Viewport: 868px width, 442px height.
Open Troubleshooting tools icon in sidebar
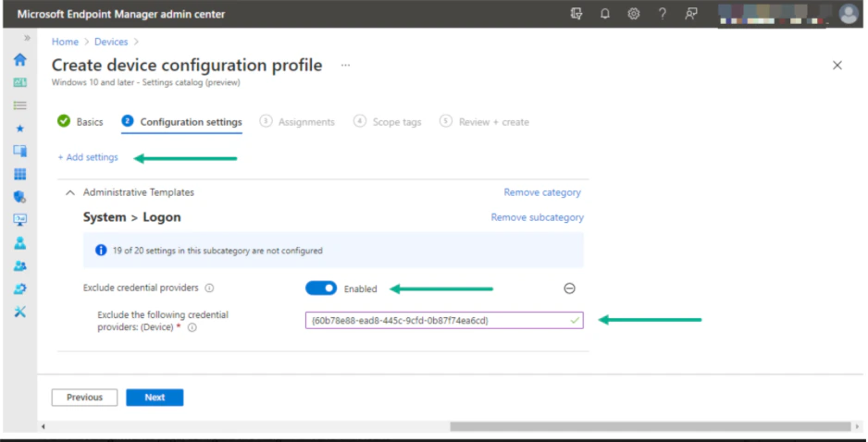tap(20, 312)
